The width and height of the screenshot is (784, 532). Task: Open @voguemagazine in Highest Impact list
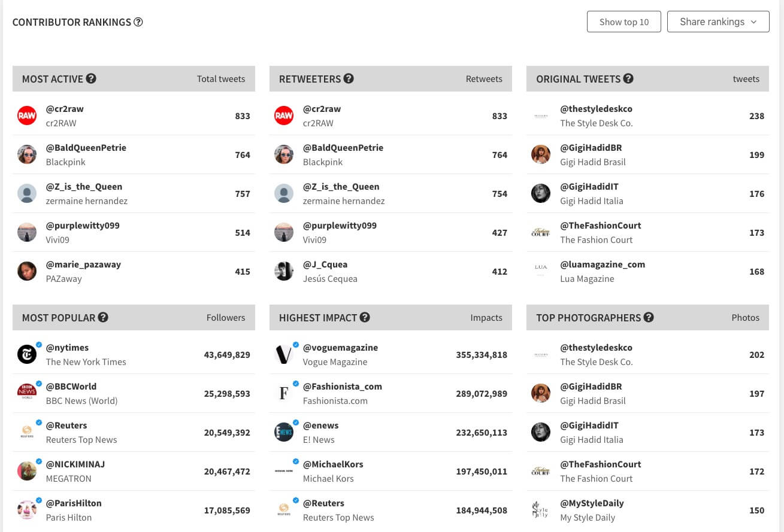tap(340, 347)
